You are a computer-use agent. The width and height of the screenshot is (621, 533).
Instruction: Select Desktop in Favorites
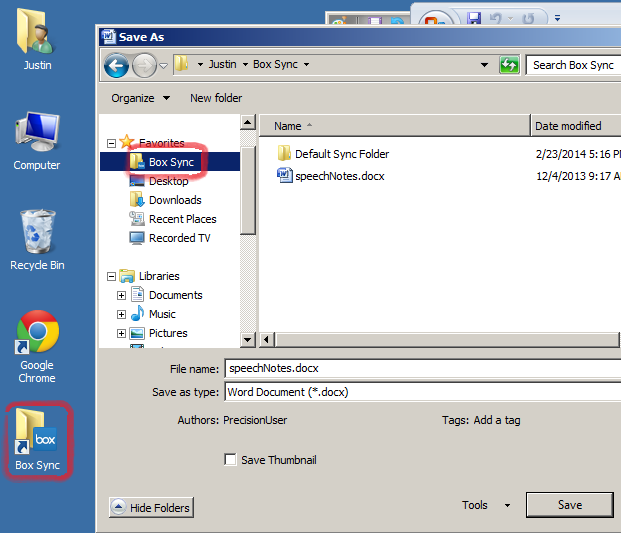(168, 181)
